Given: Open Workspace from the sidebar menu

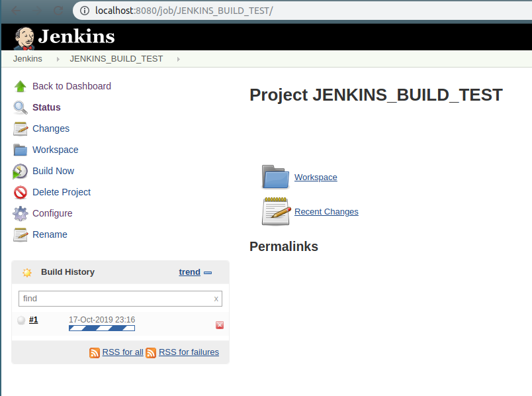Looking at the screenshot, I should (x=56, y=150).
